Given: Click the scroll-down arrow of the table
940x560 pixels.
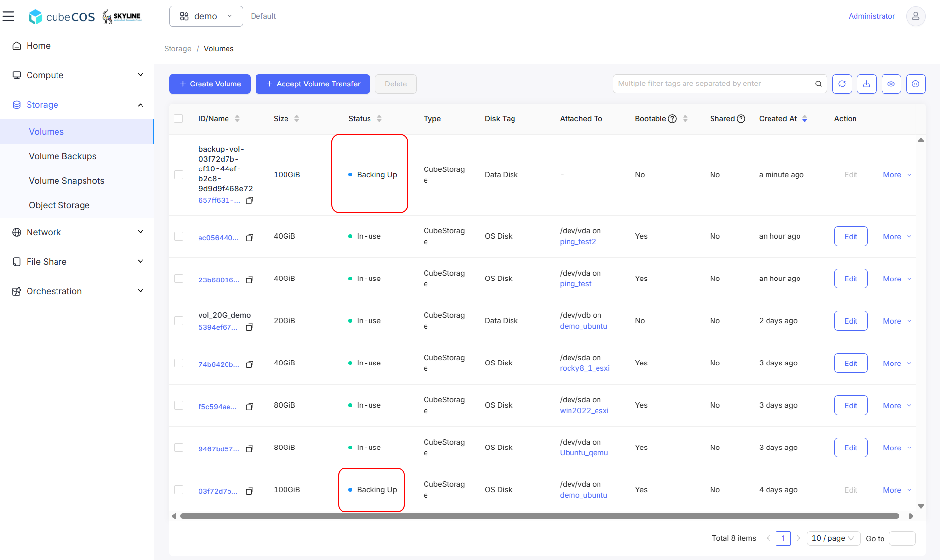Looking at the screenshot, I should point(921,506).
